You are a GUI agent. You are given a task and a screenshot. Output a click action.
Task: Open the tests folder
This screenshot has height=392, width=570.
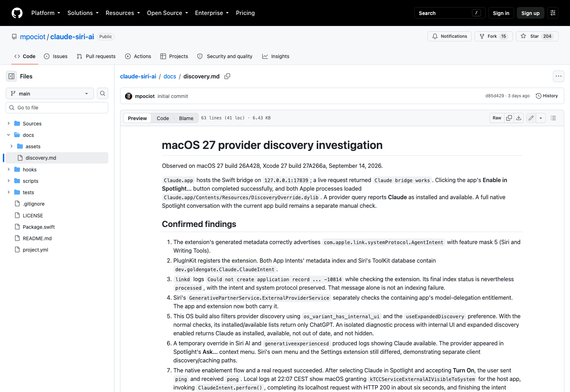pos(28,192)
